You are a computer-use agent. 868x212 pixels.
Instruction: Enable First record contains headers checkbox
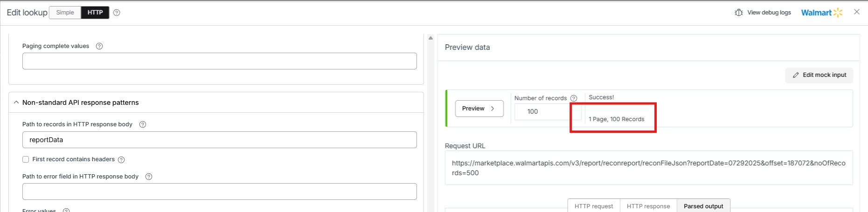click(x=26, y=159)
